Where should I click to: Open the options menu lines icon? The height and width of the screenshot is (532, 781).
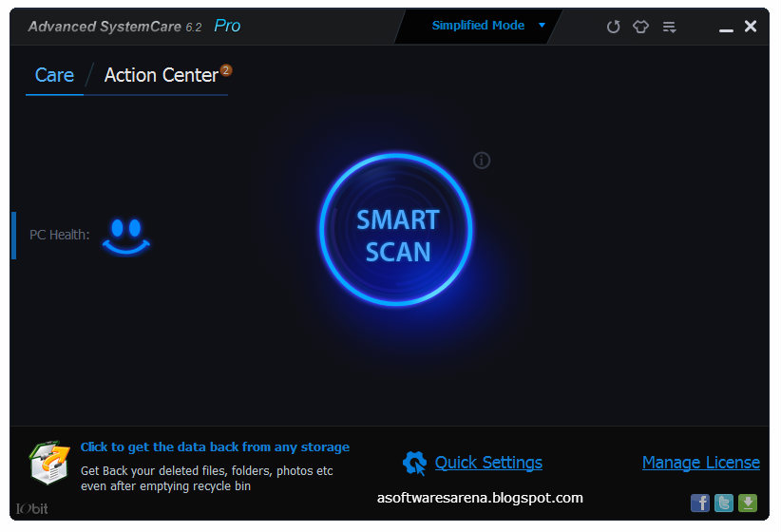[669, 27]
